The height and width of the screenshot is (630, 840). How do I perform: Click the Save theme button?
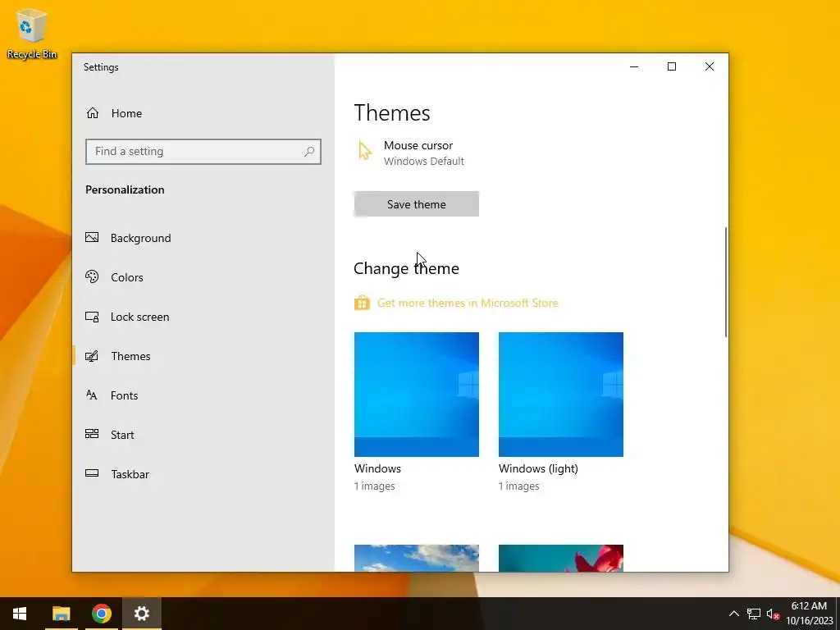click(416, 204)
